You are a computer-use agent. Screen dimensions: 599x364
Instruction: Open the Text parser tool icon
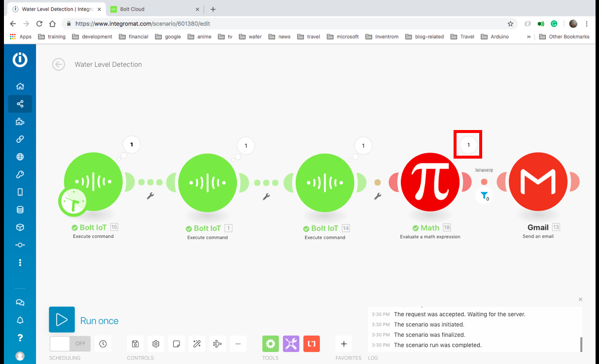click(x=311, y=343)
